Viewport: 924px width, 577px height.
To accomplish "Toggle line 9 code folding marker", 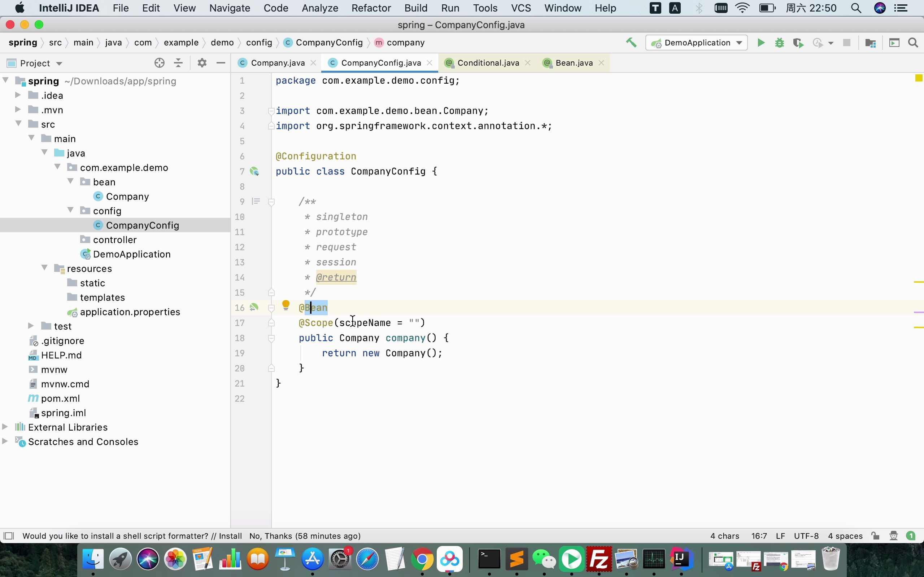I will click(x=271, y=202).
